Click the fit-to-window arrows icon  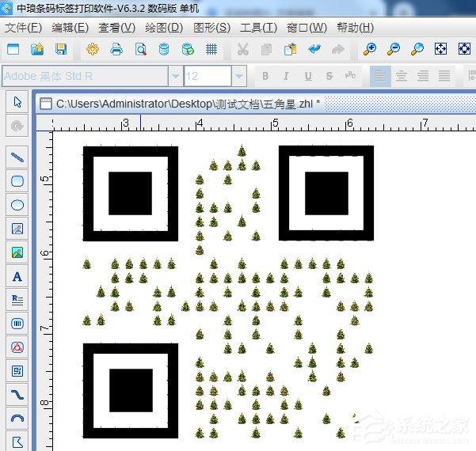coord(441,49)
